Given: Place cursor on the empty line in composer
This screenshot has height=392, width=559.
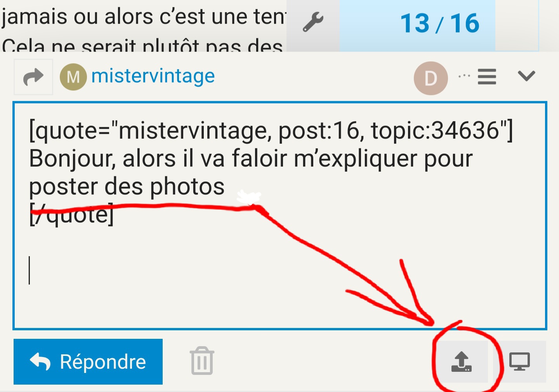Looking at the screenshot, I should point(279,271).
